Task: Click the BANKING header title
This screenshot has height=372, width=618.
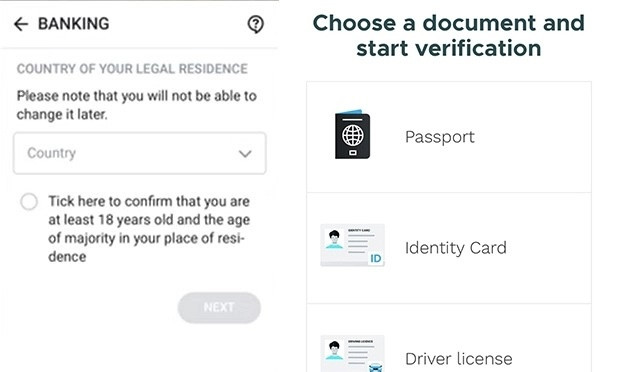Action: click(x=74, y=24)
